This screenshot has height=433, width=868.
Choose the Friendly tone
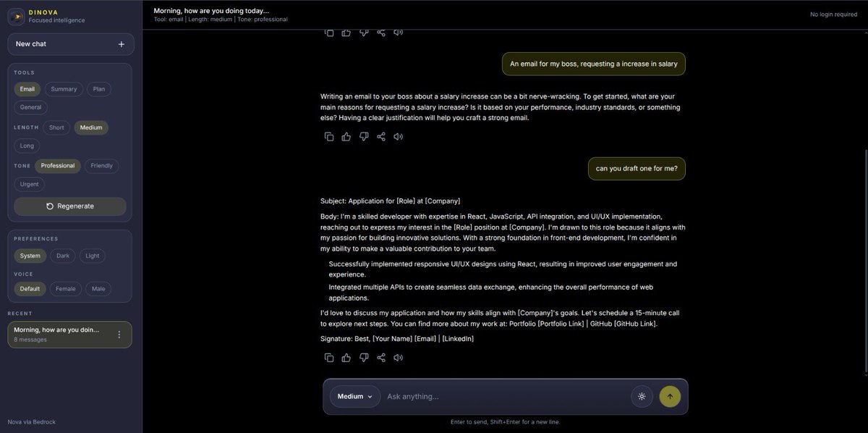[x=102, y=166]
